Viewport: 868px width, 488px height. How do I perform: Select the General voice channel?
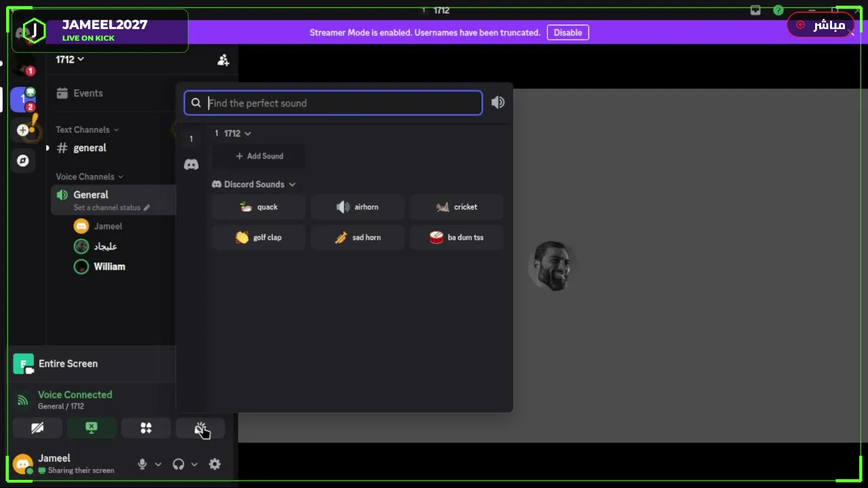91,195
